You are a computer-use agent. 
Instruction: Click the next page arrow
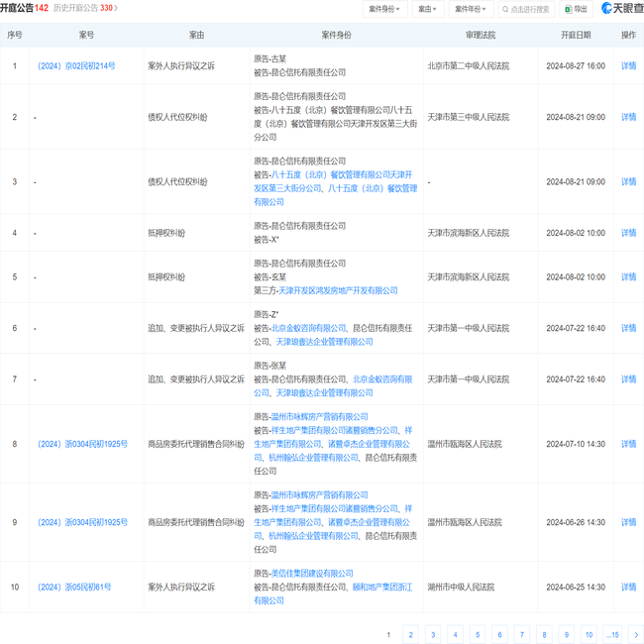pos(636,634)
